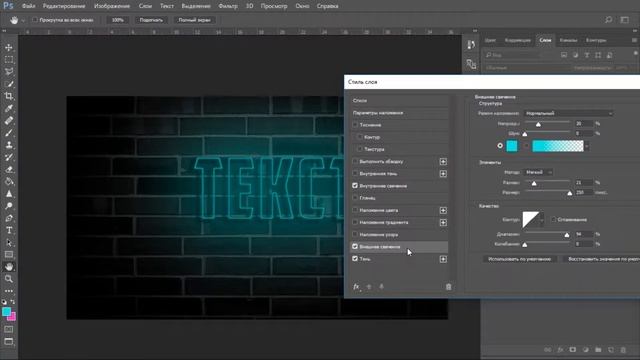Image resolution: width=640 pixels, height=360 pixels.
Task: Select the Lasso tool
Action: 9,72
